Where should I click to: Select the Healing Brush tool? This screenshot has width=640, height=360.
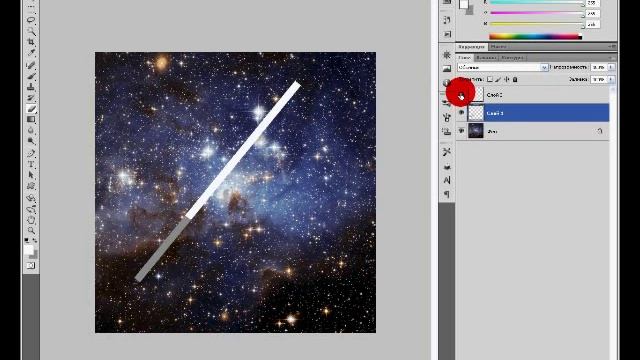31,65
